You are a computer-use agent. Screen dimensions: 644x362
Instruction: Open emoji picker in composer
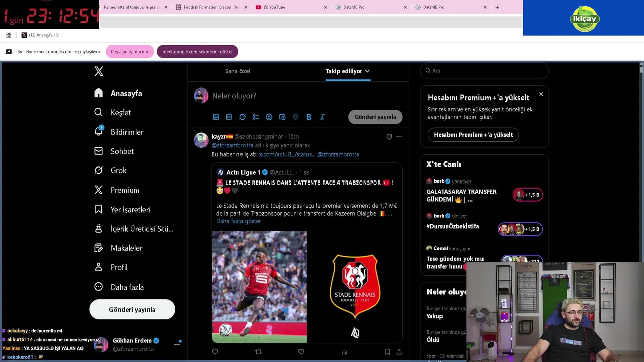[x=269, y=117]
